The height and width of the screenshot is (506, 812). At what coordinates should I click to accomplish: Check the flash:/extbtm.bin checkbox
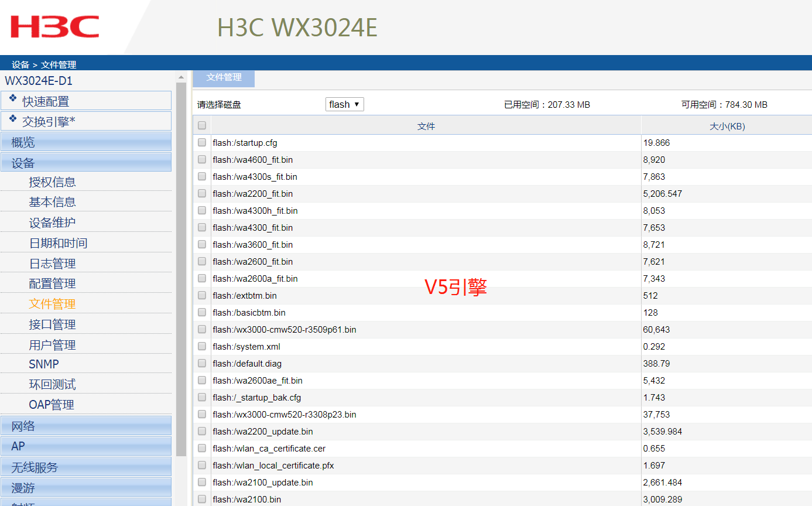(202, 295)
